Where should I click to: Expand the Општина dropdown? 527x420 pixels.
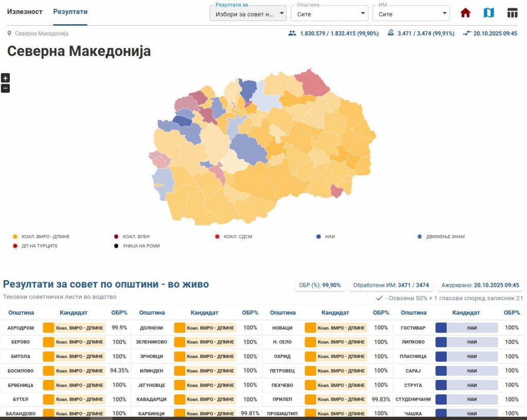[329, 14]
